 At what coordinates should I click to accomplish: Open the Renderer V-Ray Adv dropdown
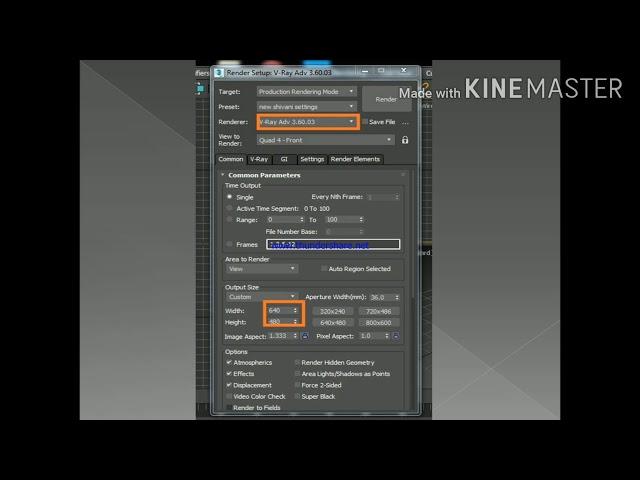[307, 122]
